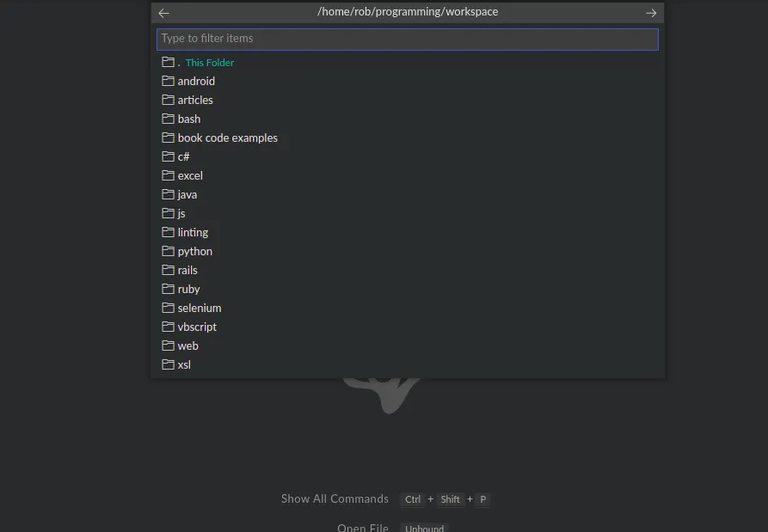Click the folder icon beside "python"

(168, 251)
